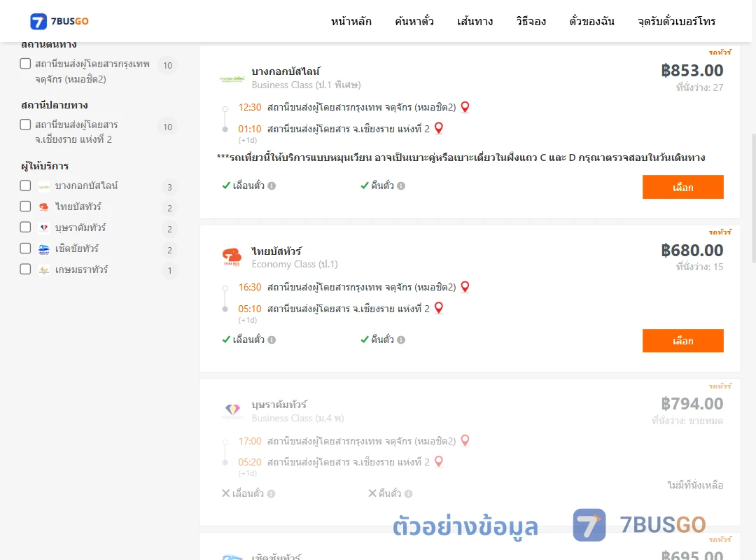Open the 7BUSGO logo home link
756x560 pixels.
59,21
